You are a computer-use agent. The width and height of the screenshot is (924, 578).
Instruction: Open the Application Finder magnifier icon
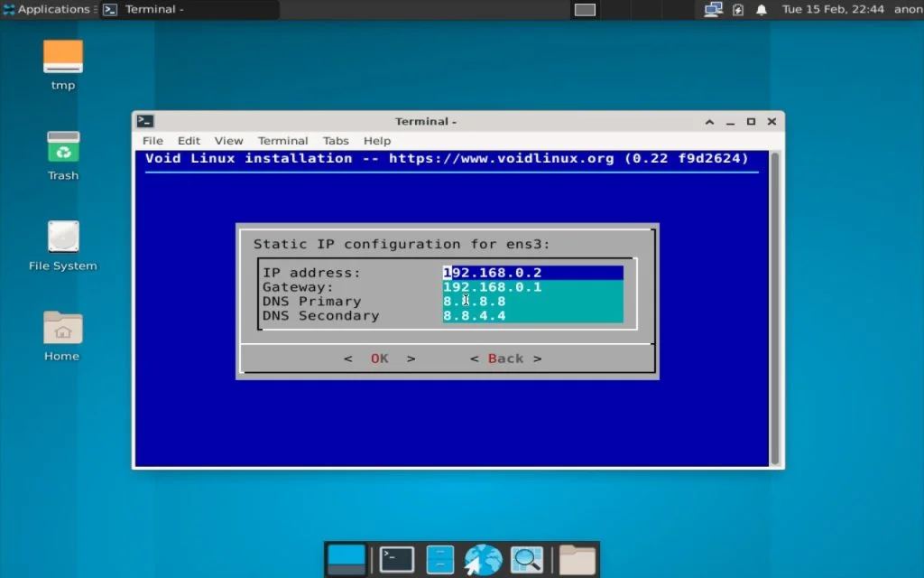click(528, 558)
